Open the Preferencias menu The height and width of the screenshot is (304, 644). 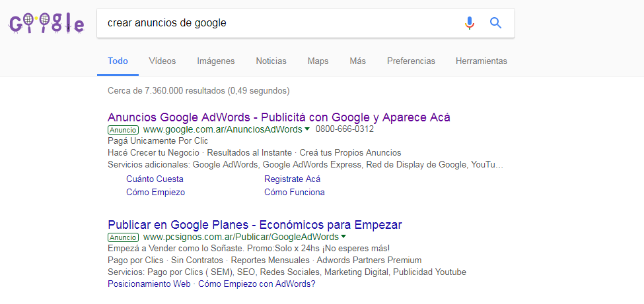coord(411,61)
